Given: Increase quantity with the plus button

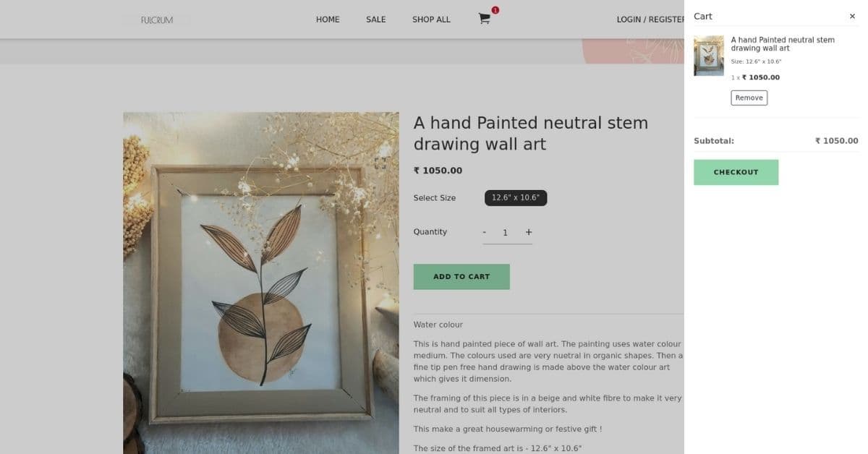Looking at the screenshot, I should pyautogui.click(x=529, y=232).
